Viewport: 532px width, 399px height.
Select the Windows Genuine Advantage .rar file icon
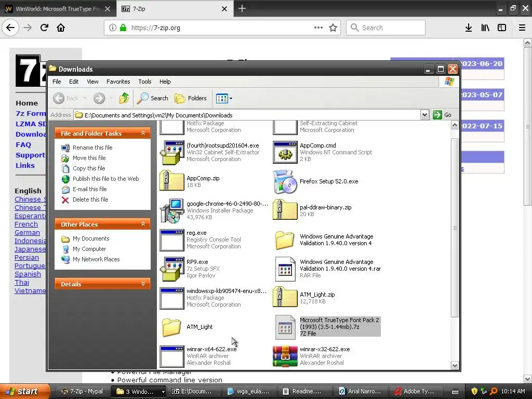285,269
